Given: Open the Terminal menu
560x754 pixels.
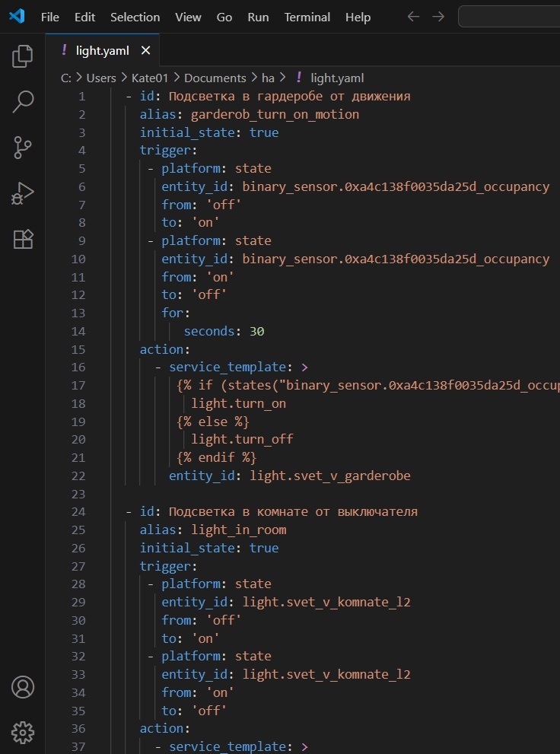Looking at the screenshot, I should pyautogui.click(x=307, y=17).
